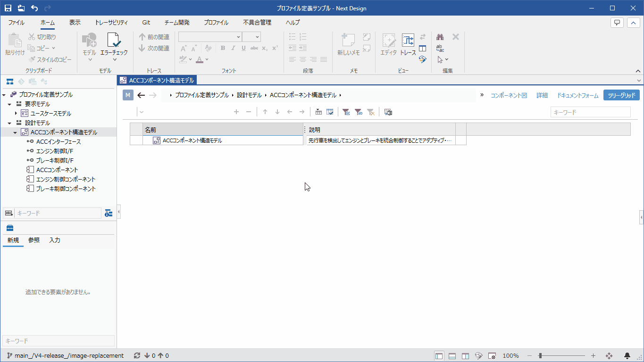This screenshot has height=362, width=644.
Task: Click the undo arrow in title bar
Action: (34, 8)
